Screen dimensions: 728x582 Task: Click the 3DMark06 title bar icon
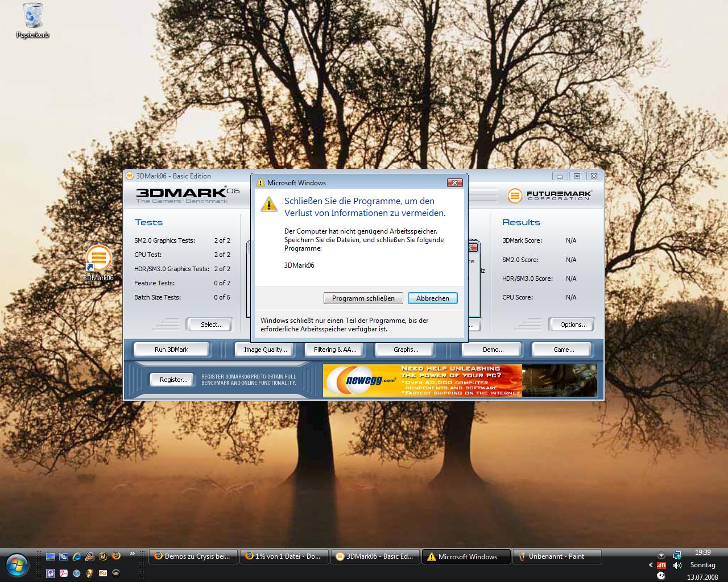point(129,176)
